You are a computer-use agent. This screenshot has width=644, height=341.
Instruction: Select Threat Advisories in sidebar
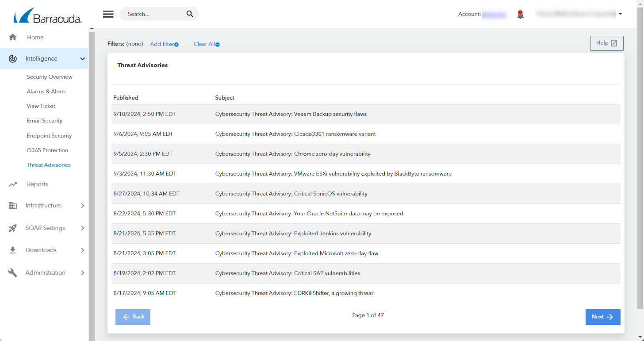tap(49, 165)
